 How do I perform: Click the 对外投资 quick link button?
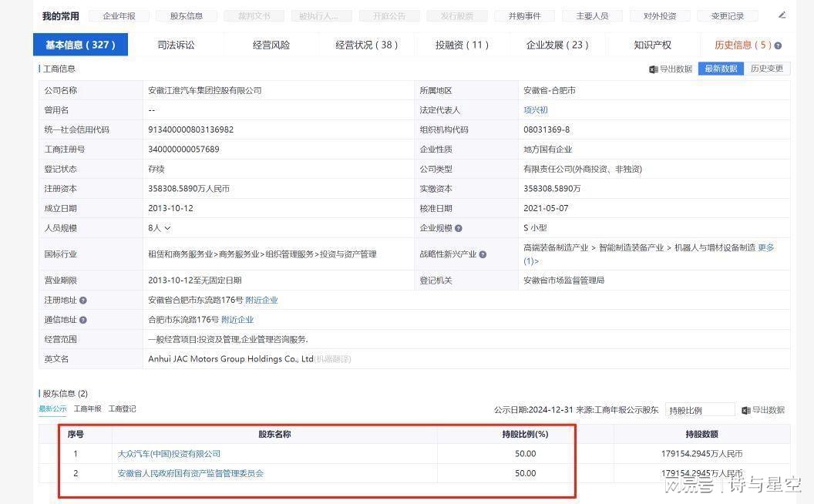coord(660,16)
